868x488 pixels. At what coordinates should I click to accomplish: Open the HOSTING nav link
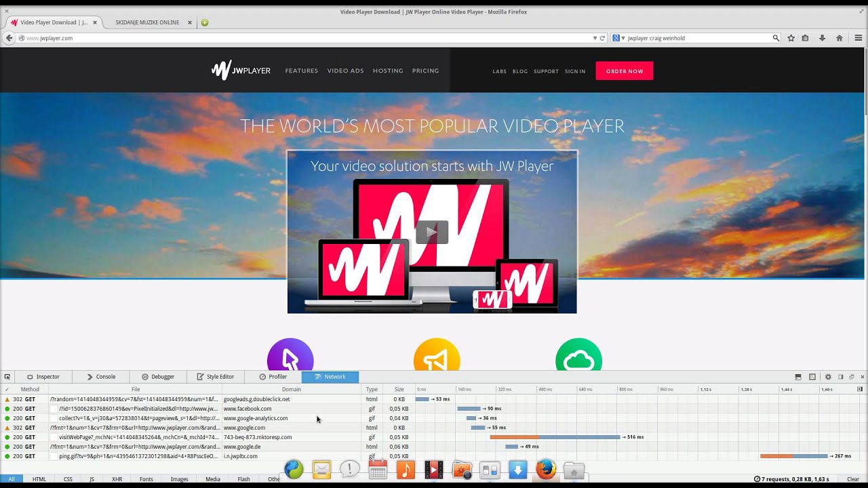[388, 70]
